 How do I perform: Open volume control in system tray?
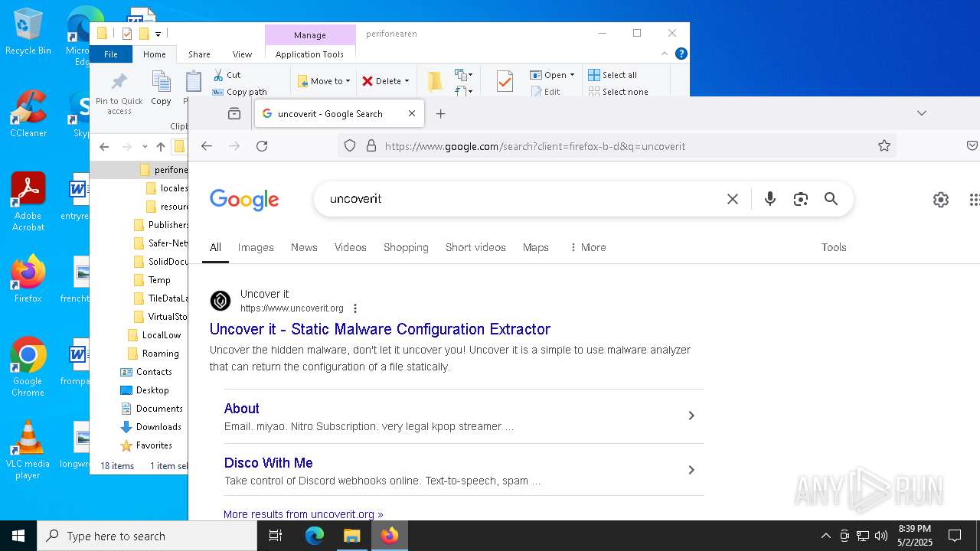[x=881, y=536]
